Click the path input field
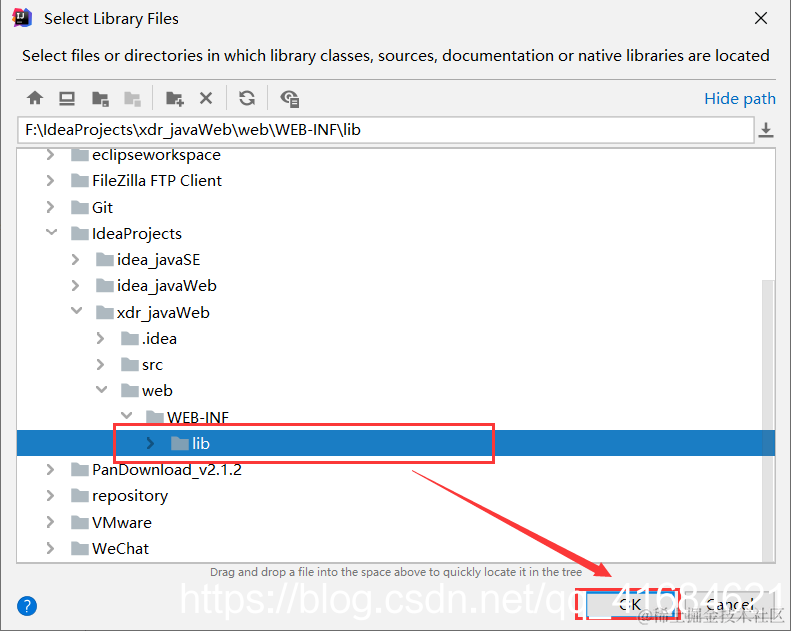The width and height of the screenshot is (791, 631). [386, 130]
